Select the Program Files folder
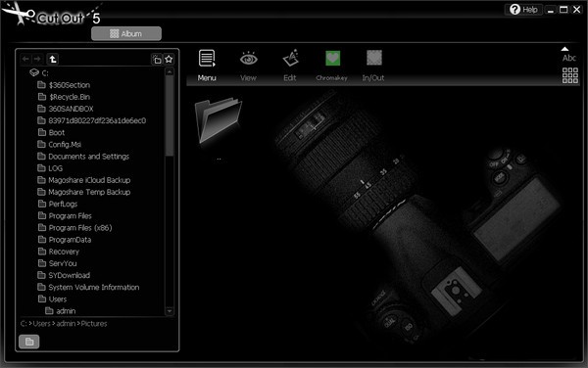The height and width of the screenshot is (368, 588). 65,215
